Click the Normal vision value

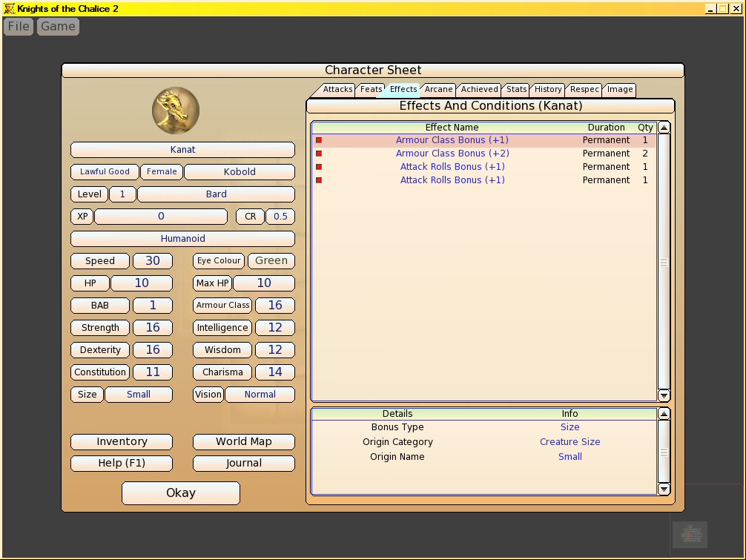point(260,395)
